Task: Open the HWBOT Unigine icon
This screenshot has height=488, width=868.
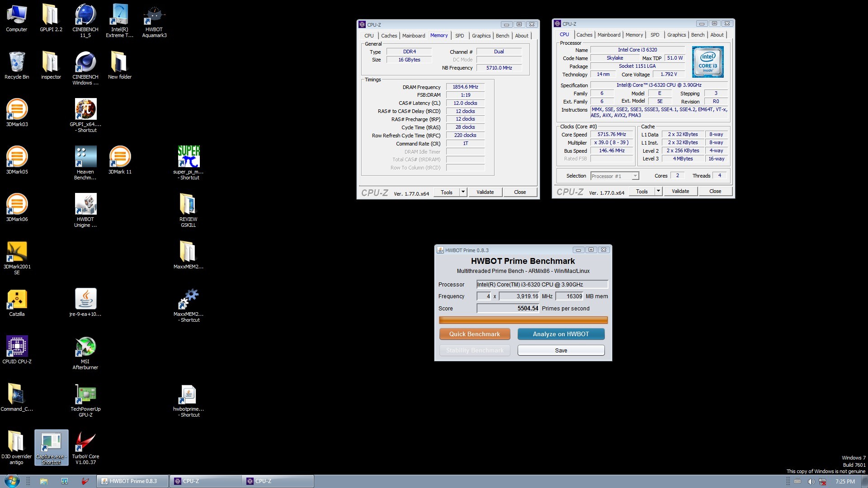Action: [x=85, y=211]
